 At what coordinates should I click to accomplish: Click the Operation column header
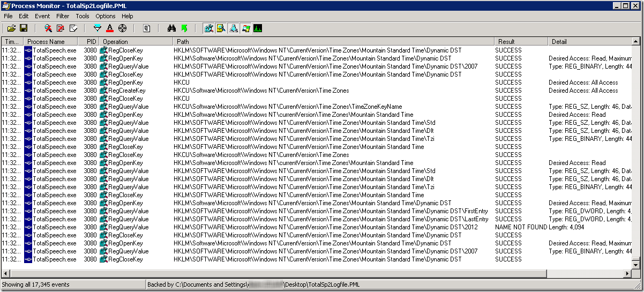[x=115, y=41]
